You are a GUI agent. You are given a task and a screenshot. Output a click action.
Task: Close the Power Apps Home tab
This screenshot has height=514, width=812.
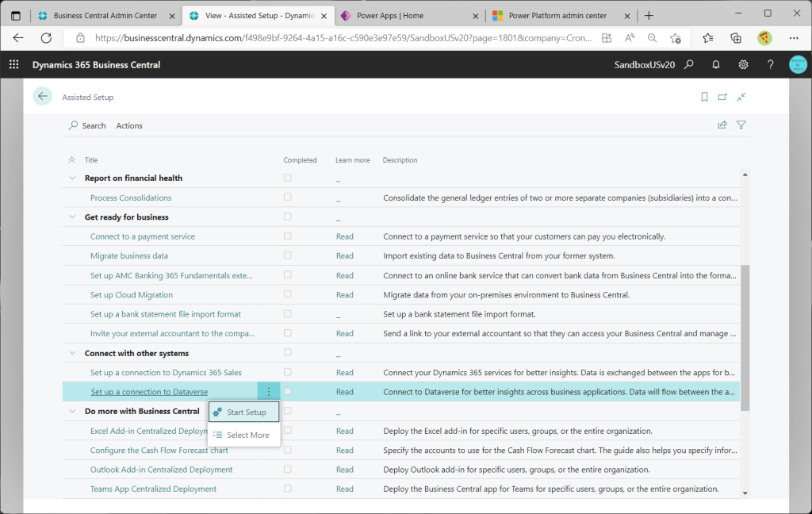(x=476, y=16)
